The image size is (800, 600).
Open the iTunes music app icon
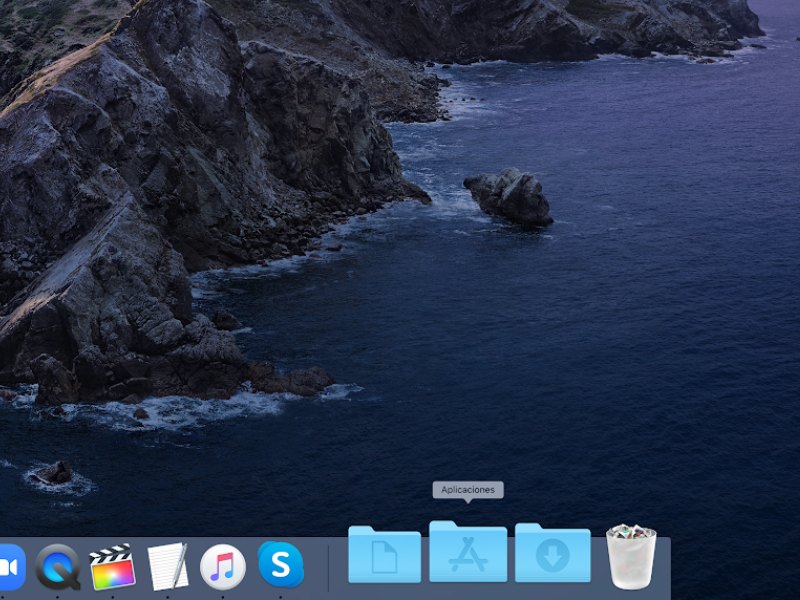222,567
